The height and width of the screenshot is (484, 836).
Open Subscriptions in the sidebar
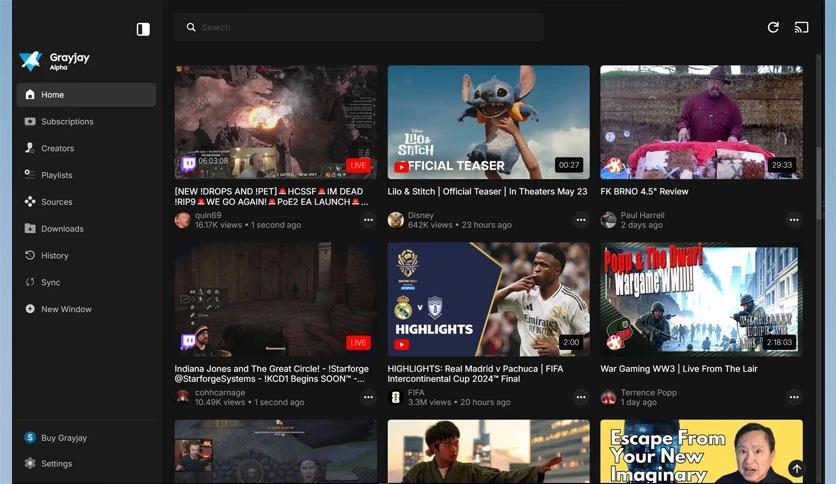click(67, 122)
